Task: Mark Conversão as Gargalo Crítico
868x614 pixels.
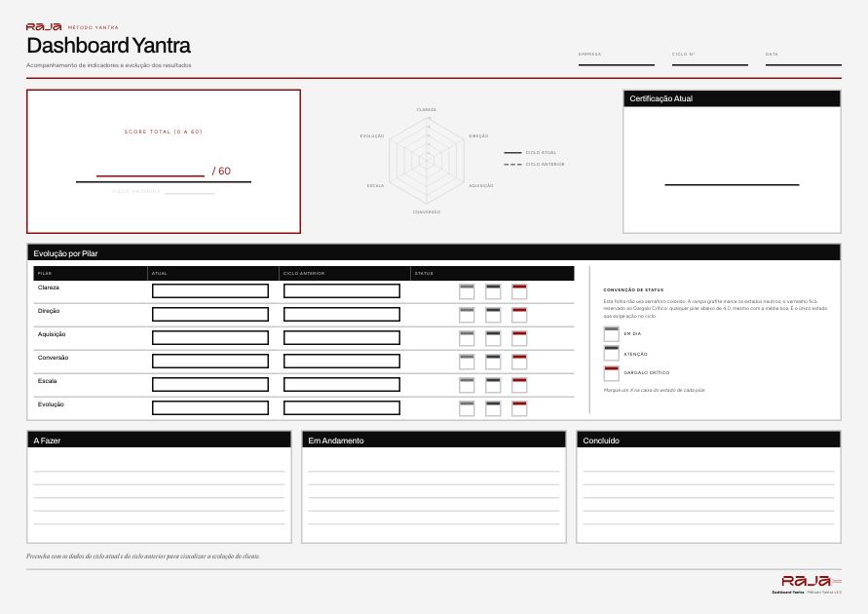Action: click(x=519, y=362)
